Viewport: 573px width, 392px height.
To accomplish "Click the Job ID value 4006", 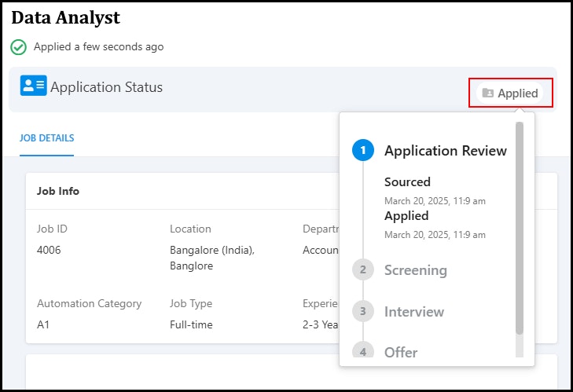I will (x=49, y=250).
